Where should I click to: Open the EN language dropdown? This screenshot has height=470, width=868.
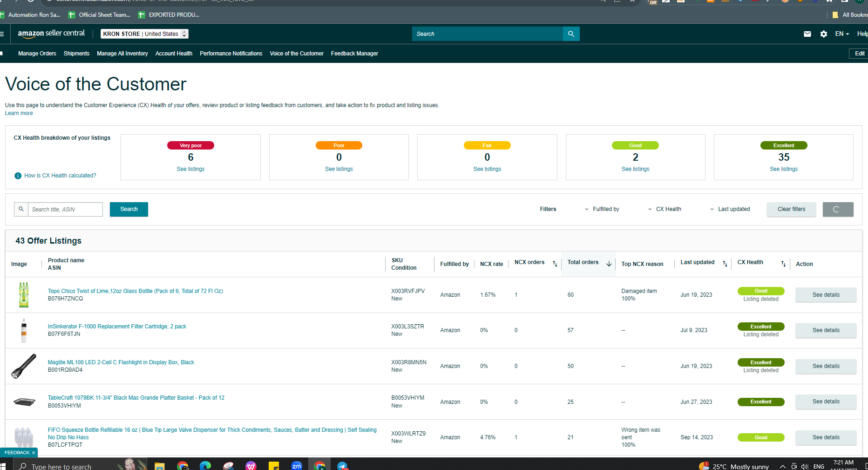pos(842,34)
